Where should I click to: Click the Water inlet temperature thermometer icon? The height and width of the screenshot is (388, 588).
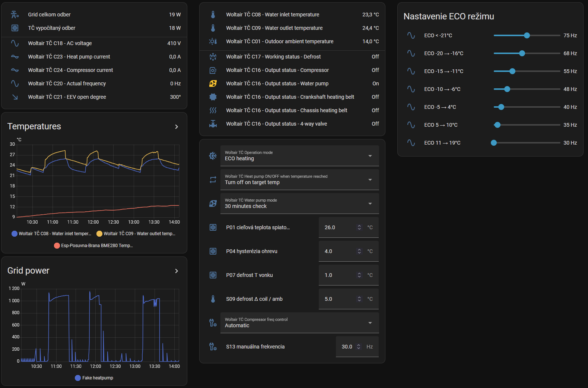click(213, 15)
